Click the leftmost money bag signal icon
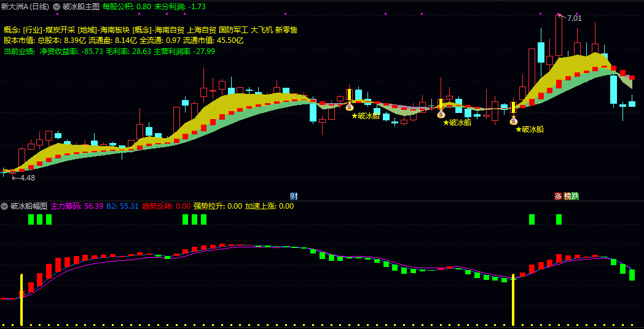 pyautogui.click(x=350, y=107)
